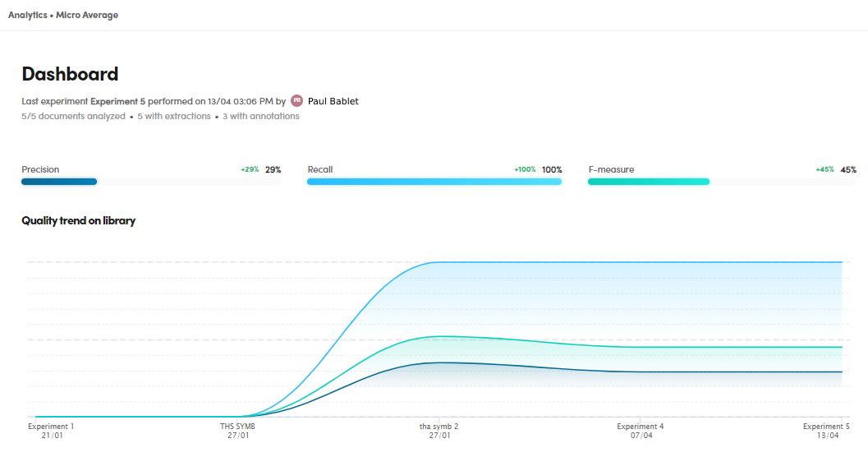Select Micro Average in the breadcrumb
This screenshot has height=457, width=868.
tap(86, 16)
